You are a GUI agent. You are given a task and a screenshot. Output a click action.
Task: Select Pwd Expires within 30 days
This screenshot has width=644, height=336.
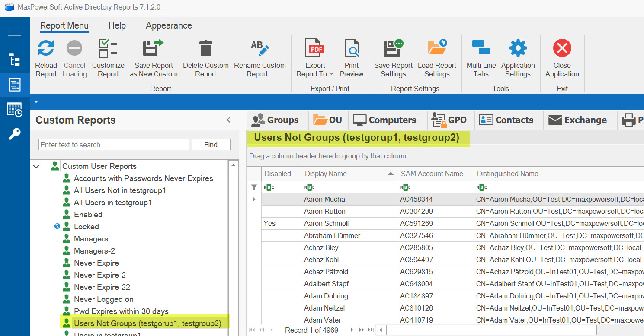121,311
